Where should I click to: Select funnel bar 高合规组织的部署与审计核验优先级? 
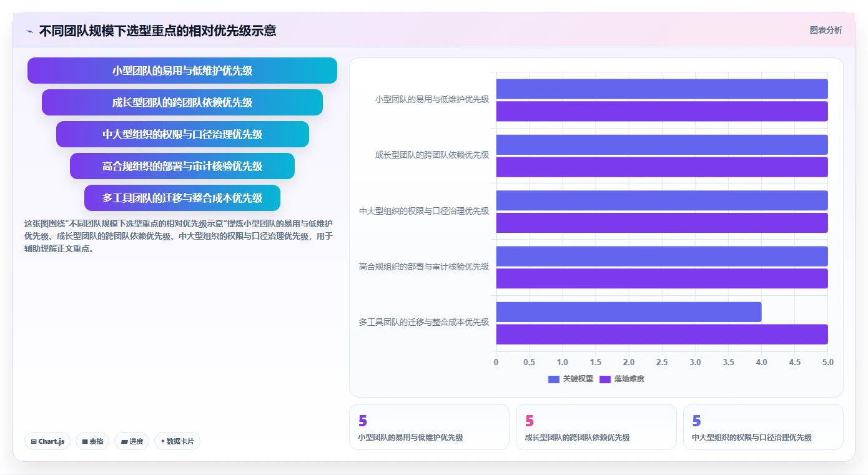[182, 166]
